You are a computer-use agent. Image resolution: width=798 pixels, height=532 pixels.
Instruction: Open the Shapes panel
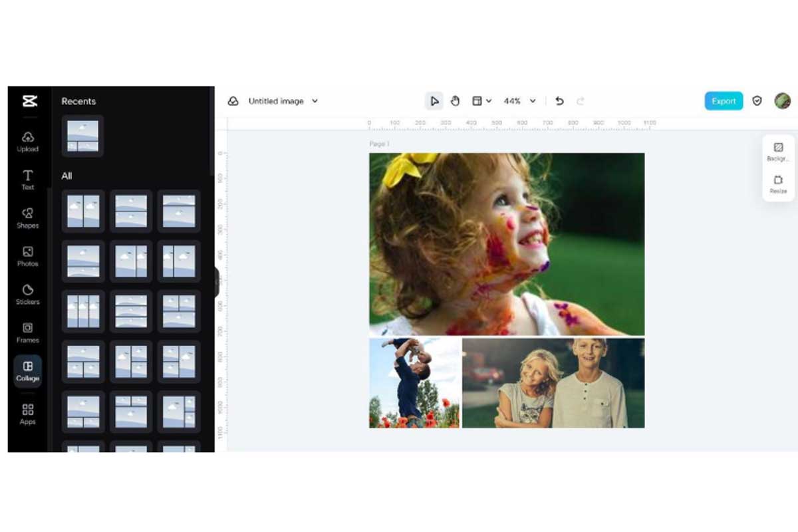(x=28, y=217)
